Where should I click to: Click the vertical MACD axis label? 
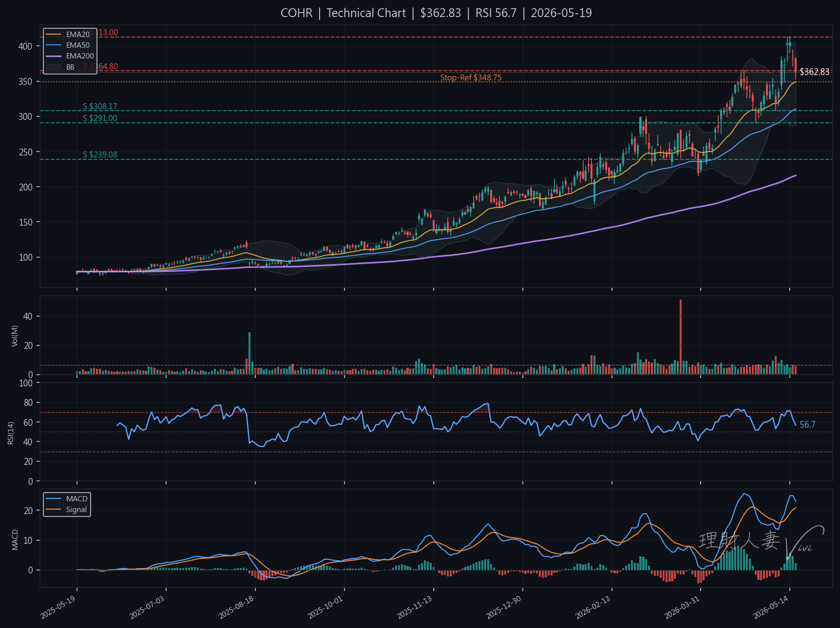click(15, 540)
